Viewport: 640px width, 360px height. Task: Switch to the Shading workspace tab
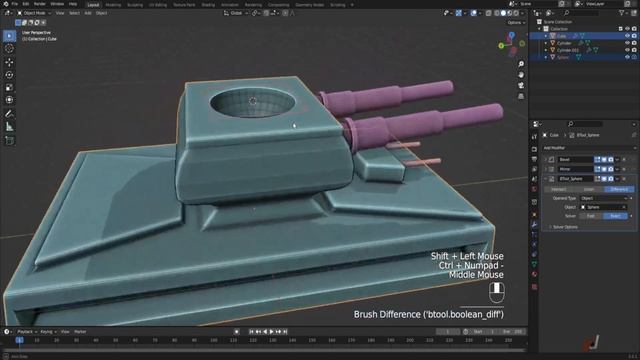coord(208,5)
